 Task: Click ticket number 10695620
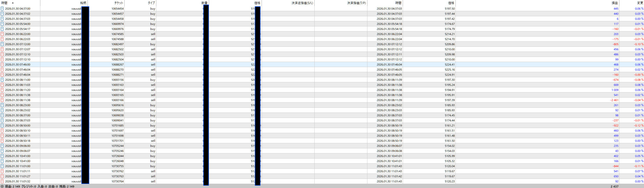pos(117,110)
